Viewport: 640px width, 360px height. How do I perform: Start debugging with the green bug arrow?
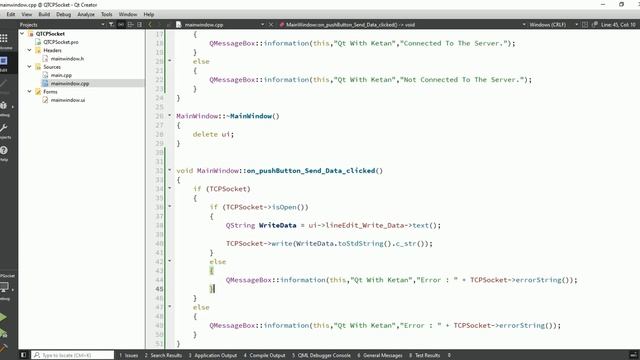pyautogui.click(x=3, y=333)
